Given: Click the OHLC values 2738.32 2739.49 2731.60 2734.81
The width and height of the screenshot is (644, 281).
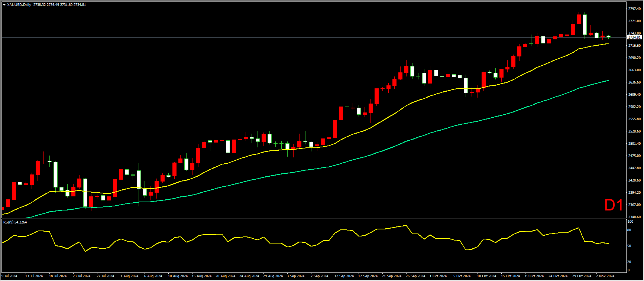Looking at the screenshot, I should pyautogui.click(x=59, y=5).
